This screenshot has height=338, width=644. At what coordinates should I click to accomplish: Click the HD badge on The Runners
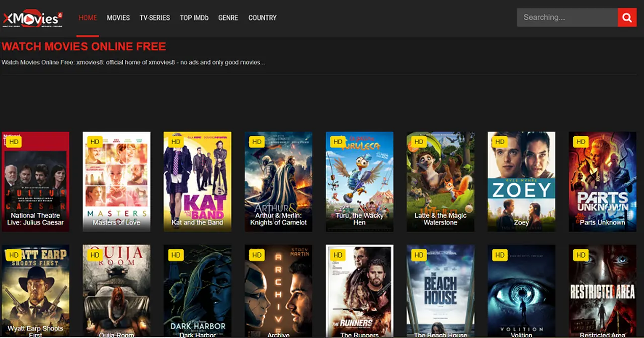(x=338, y=255)
